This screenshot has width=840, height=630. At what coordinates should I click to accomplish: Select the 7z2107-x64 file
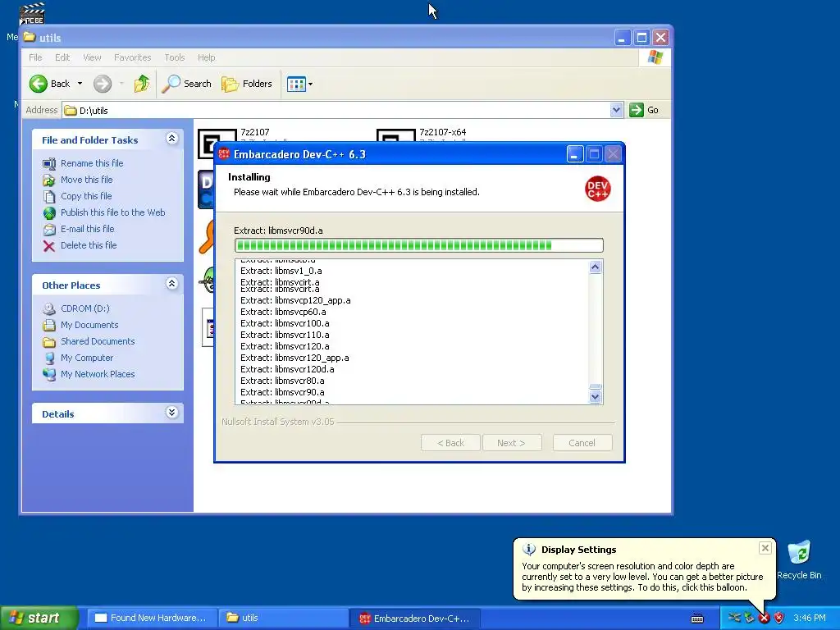tap(442, 132)
